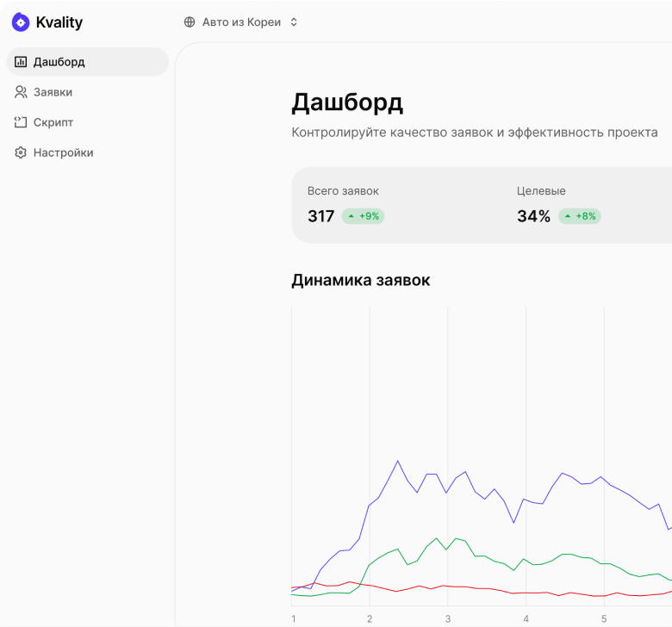Image resolution: width=672 pixels, height=627 pixels.
Task: Click chart x-axis label 5
Action: [604, 619]
